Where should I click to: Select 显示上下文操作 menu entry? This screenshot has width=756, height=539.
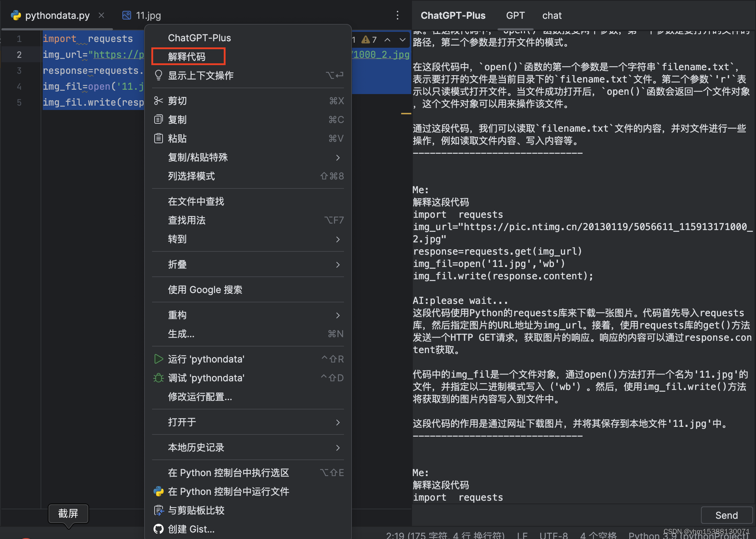248,75
